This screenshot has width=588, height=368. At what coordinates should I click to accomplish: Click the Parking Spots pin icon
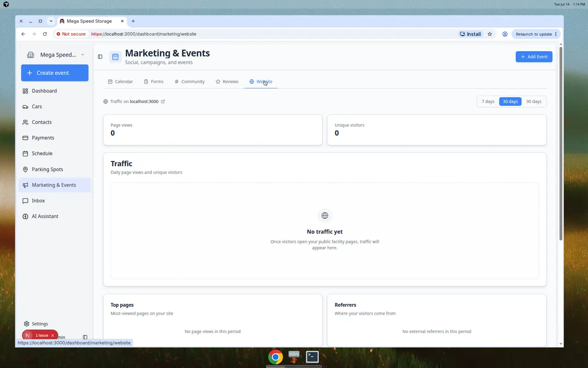pyautogui.click(x=25, y=169)
